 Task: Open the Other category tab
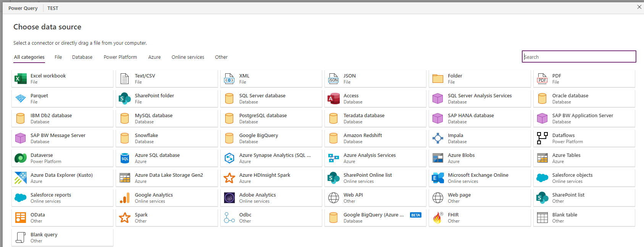(x=221, y=57)
